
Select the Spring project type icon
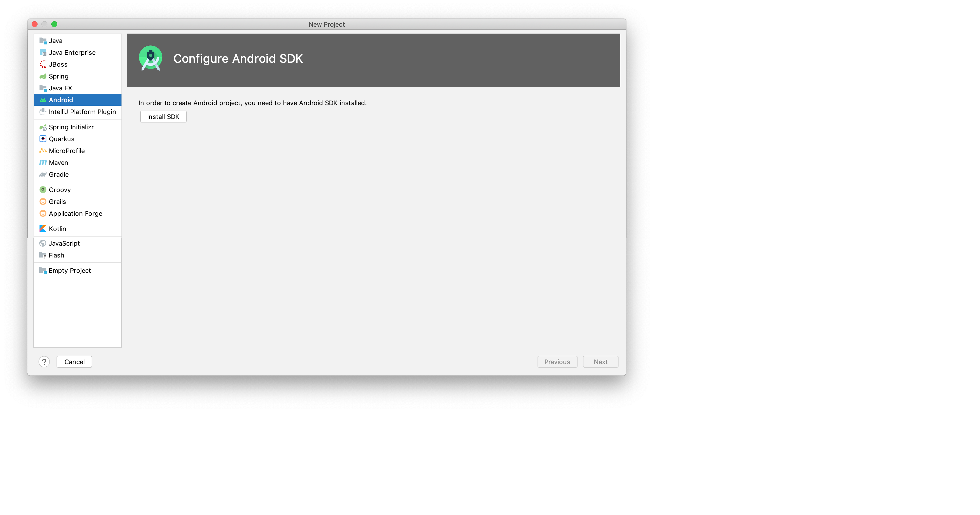pyautogui.click(x=43, y=76)
